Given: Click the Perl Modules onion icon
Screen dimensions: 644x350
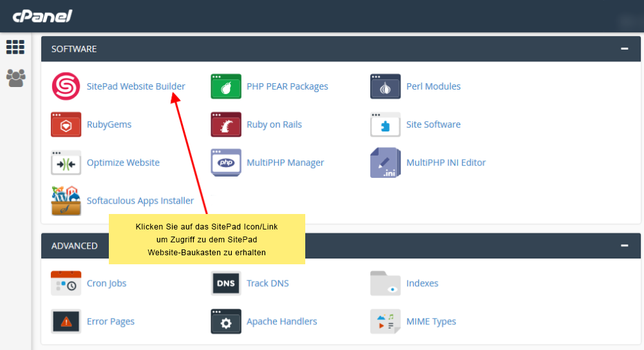Looking at the screenshot, I should pyautogui.click(x=385, y=86).
